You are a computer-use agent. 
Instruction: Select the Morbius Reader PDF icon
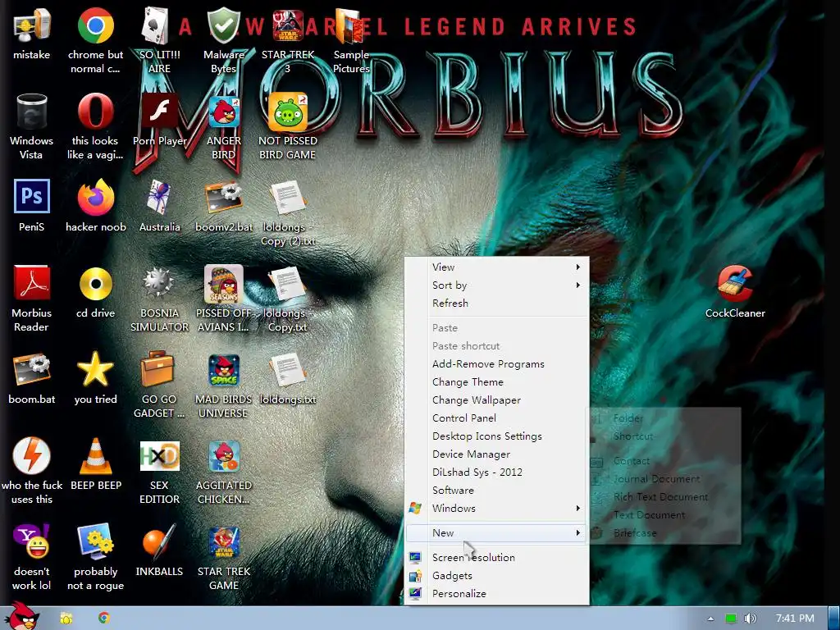click(x=32, y=283)
